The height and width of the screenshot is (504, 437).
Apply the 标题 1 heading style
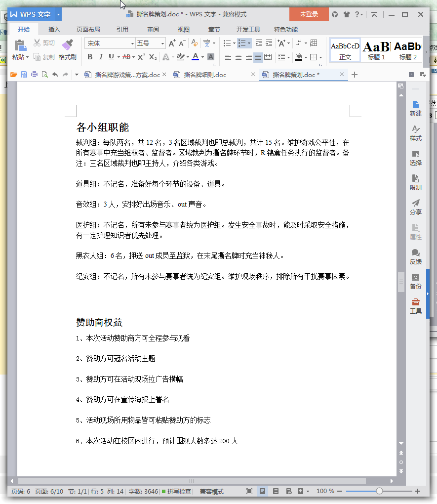376,50
